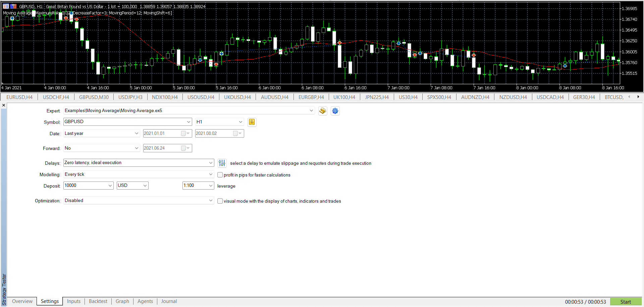Open the EURUSD,H4 chart tab
The height and width of the screenshot is (307, 644).
(19, 97)
